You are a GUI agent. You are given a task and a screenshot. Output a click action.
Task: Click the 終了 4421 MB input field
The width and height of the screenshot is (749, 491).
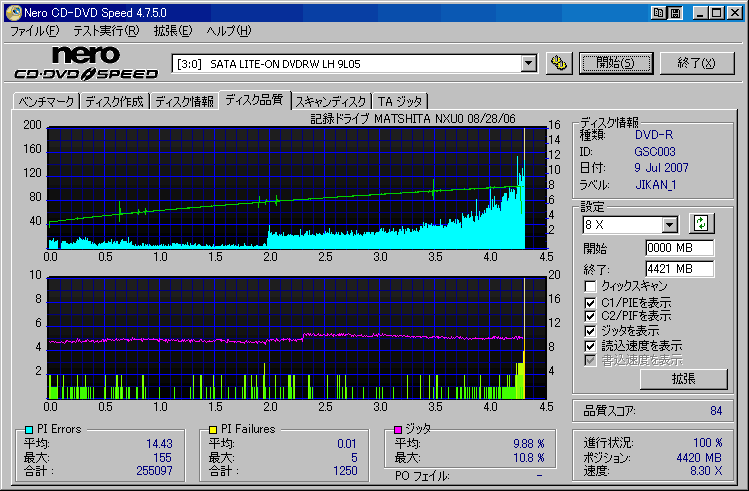click(x=679, y=269)
